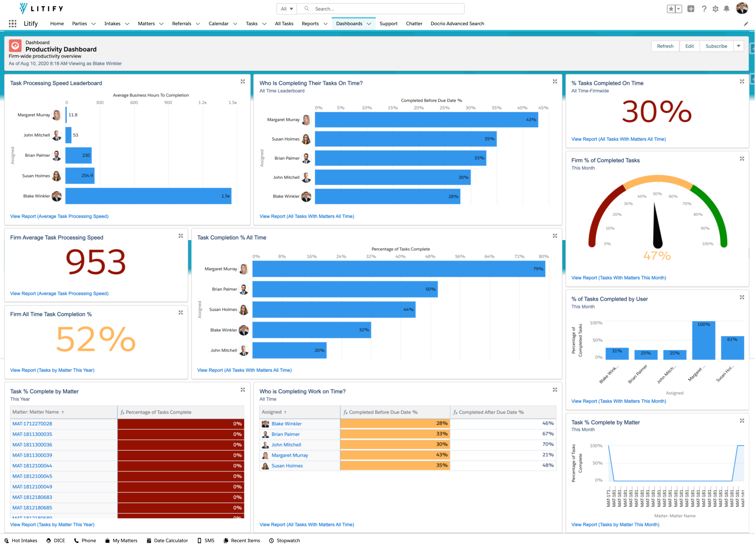
Task: Sort the Assigned column header
Action: click(272, 412)
